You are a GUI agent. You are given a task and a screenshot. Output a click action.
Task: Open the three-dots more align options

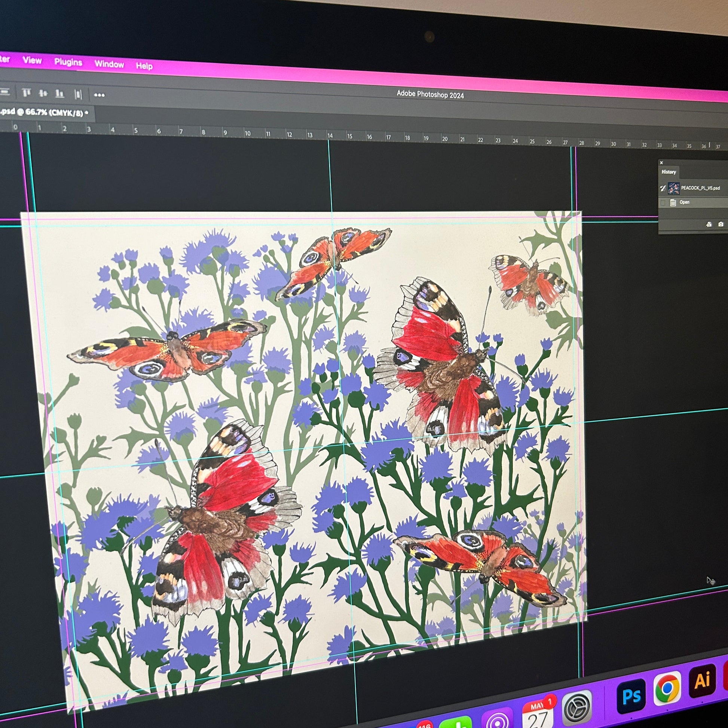pos(99,95)
